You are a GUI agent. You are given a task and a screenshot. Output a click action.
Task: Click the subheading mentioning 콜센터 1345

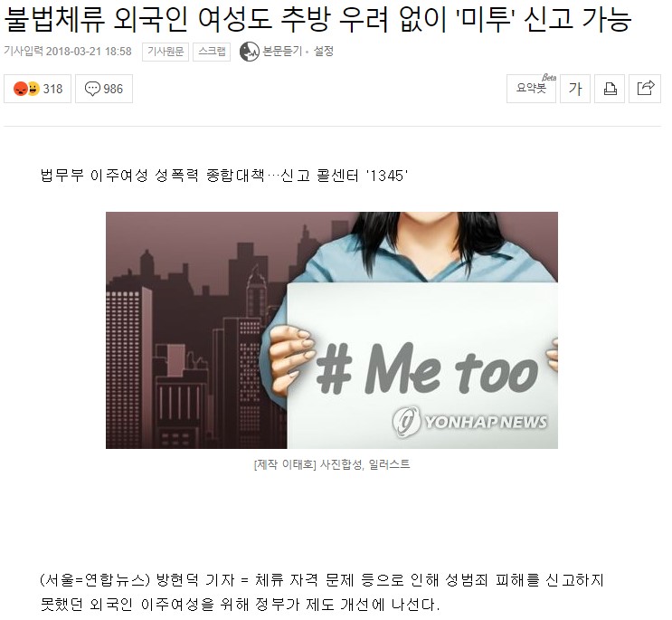(x=223, y=176)
